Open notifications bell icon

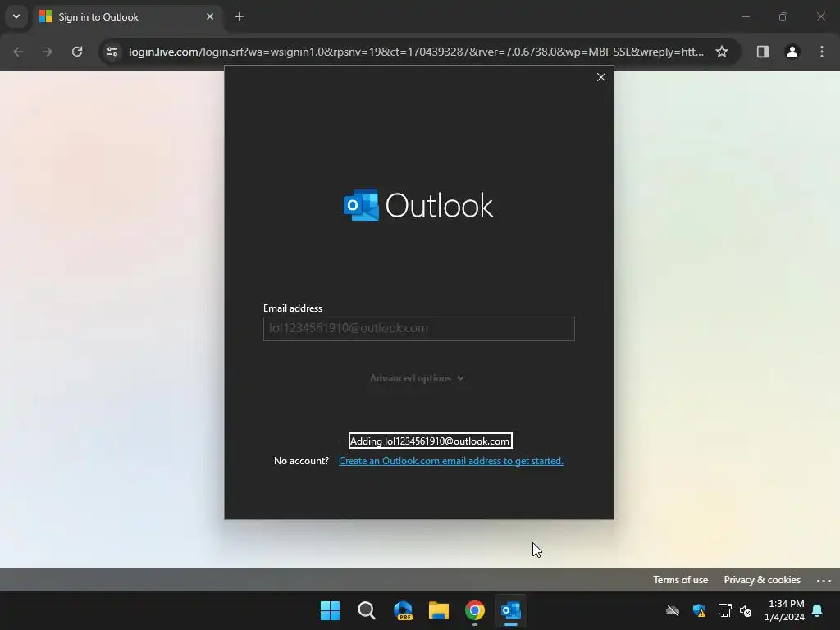pos(818,610)
